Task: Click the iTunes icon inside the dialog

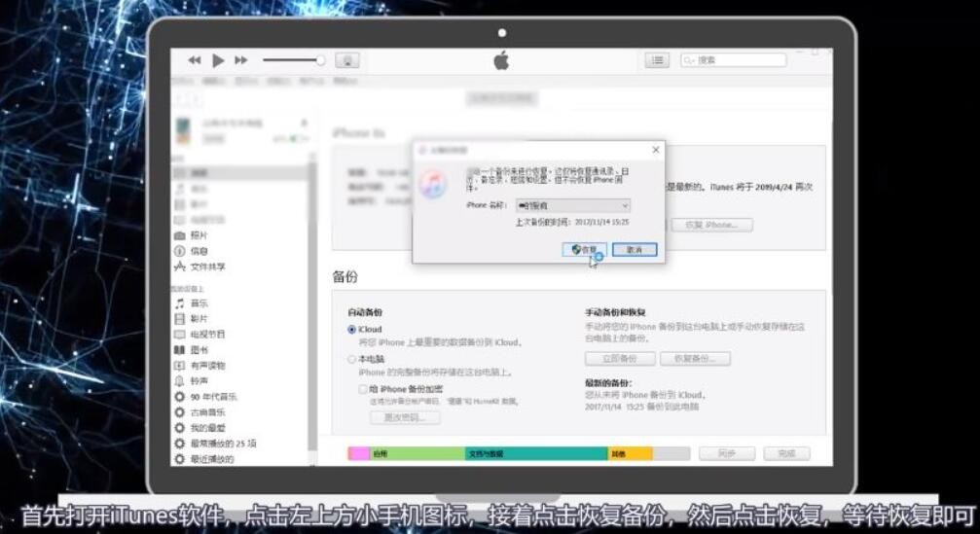Action: pos(434,184)
